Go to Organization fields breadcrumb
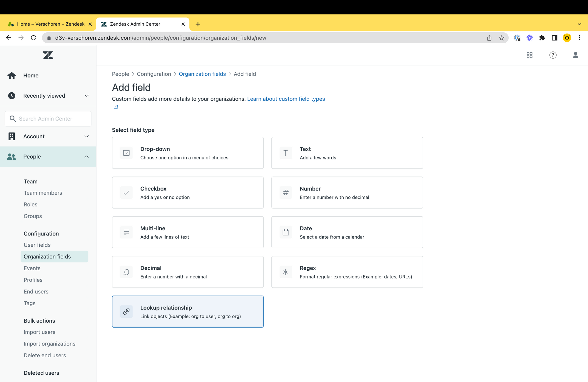588x382 pixels. point(202,74)
